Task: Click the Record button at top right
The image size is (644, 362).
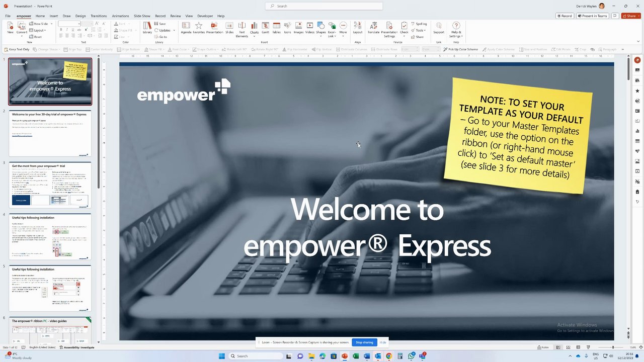Action: click(565, 16)
